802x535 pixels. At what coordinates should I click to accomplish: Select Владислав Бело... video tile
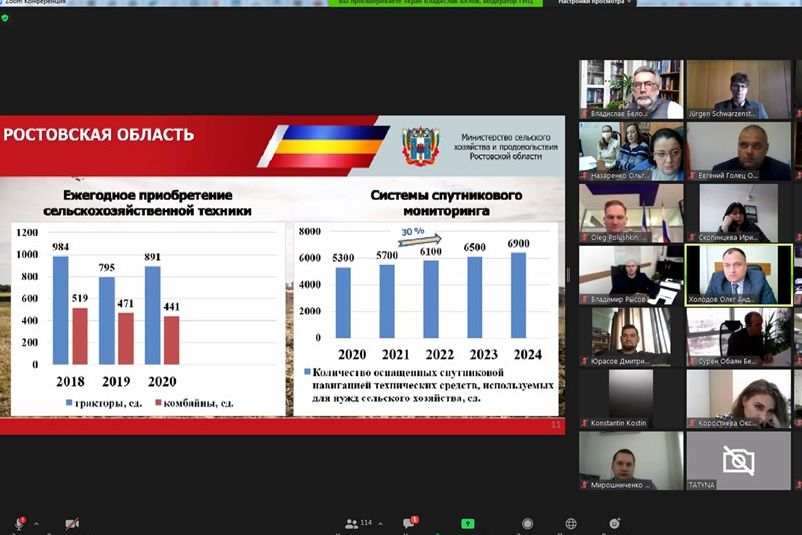[x=631, y=90]
